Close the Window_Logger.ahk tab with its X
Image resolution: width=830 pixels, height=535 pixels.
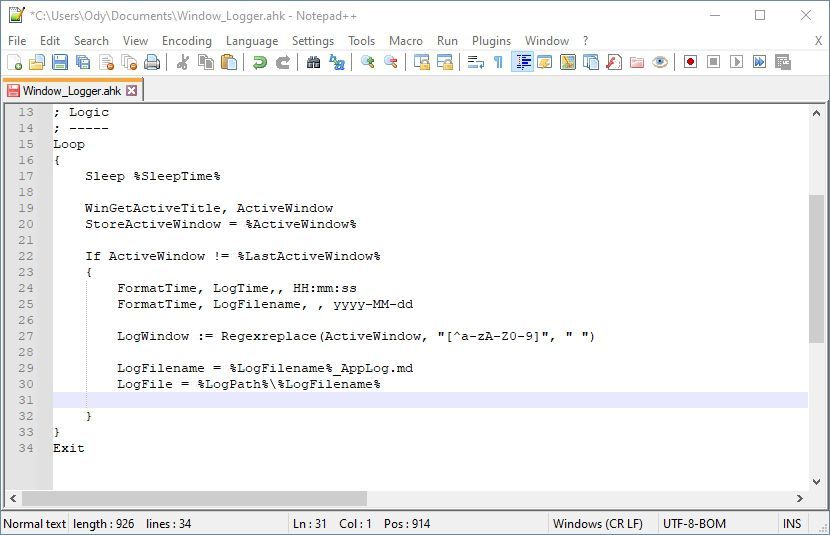(131, 90)
